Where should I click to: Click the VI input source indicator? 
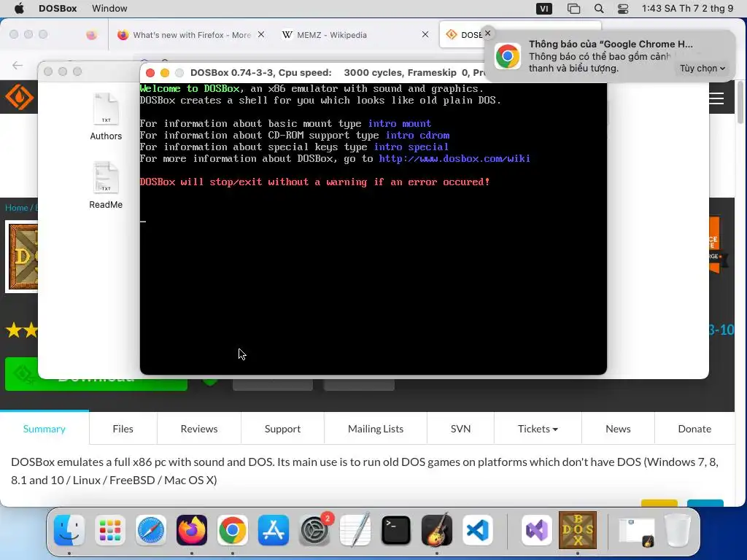(x=544, y=9)
